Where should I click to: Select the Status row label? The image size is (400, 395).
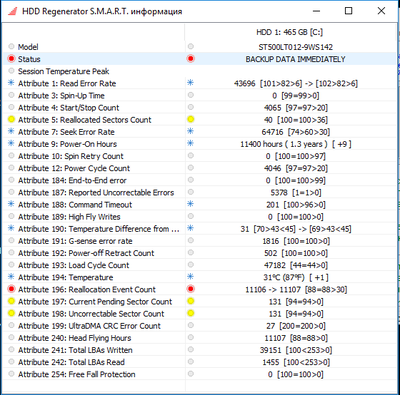click(29, 59)
